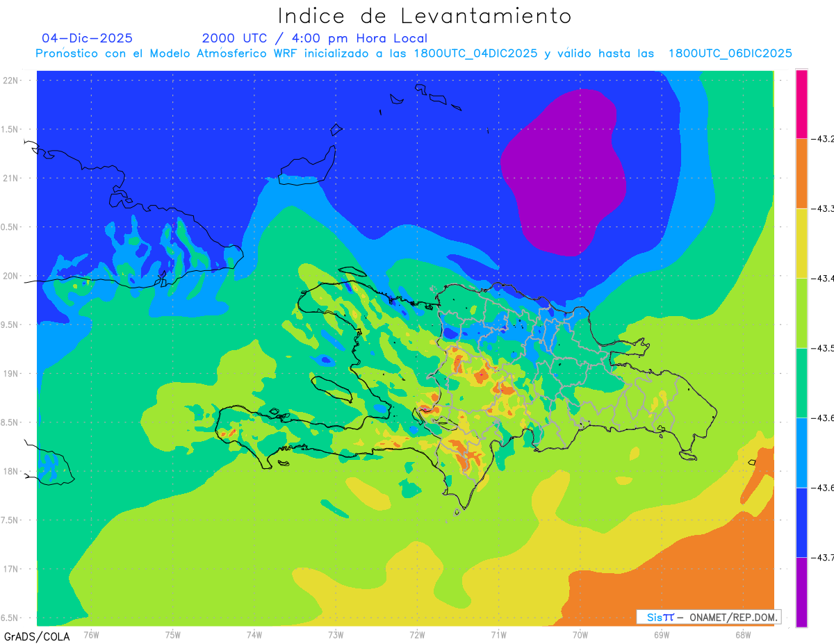
Task: Click the purple legend segment at bottom
Action: (801, 592)
